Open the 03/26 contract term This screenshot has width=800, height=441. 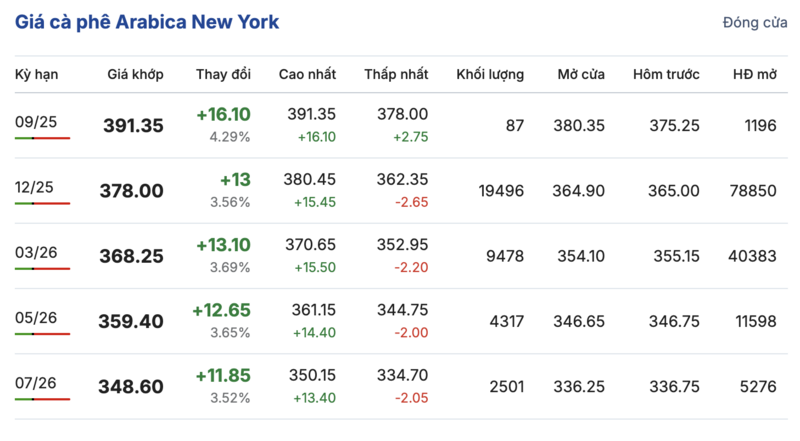(35, 251)
